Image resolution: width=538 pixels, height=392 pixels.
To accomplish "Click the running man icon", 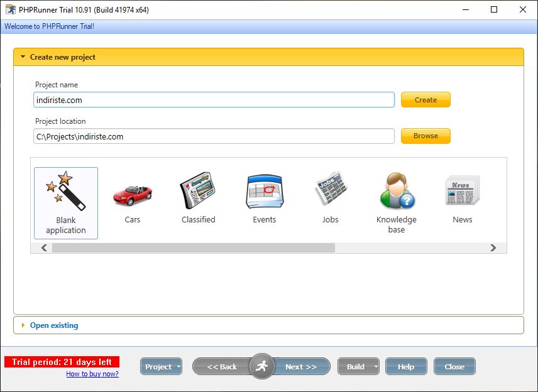I will [262, 366].
